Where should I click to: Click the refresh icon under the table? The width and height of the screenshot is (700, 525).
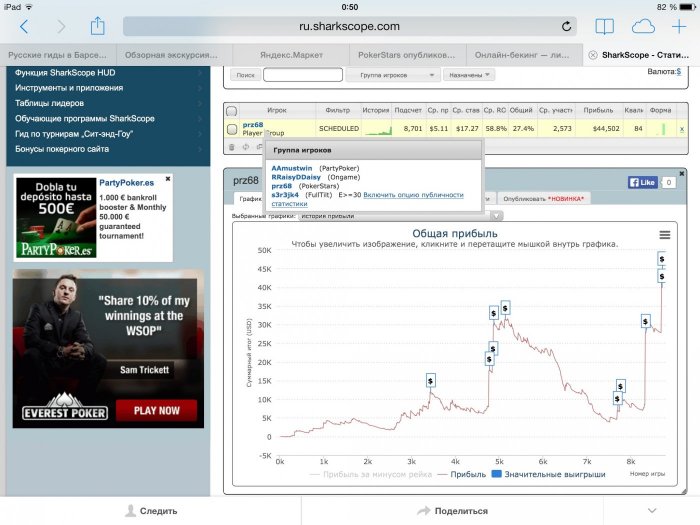[x=246, y=147]
